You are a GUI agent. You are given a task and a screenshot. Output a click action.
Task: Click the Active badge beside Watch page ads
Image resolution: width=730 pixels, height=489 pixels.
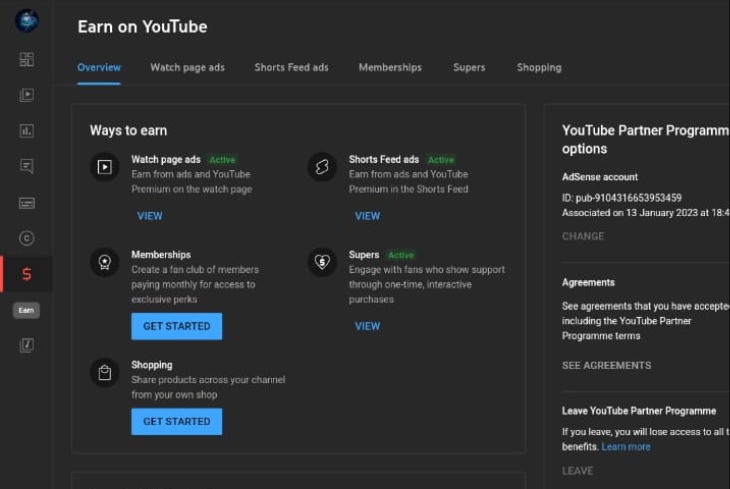pos(222,160)
